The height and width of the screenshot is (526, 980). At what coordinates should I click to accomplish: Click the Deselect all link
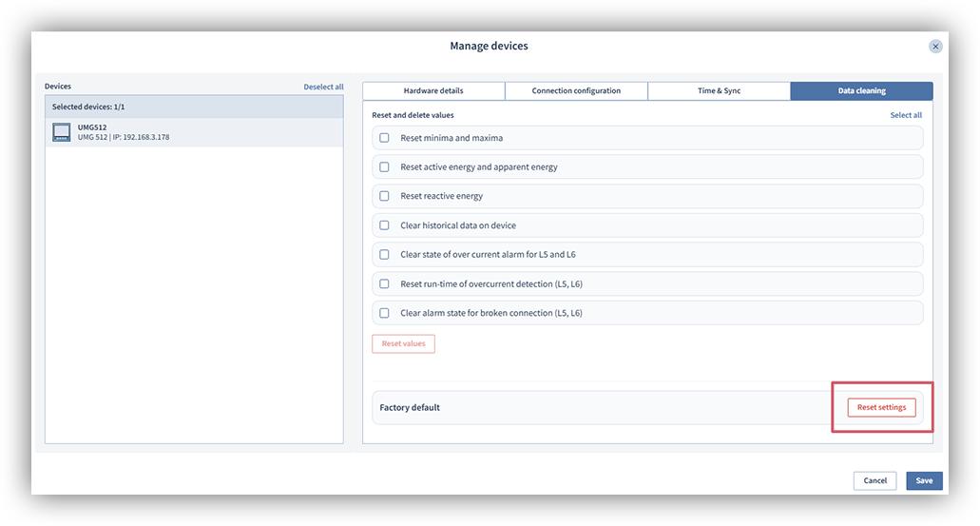(x=323, y=87)
